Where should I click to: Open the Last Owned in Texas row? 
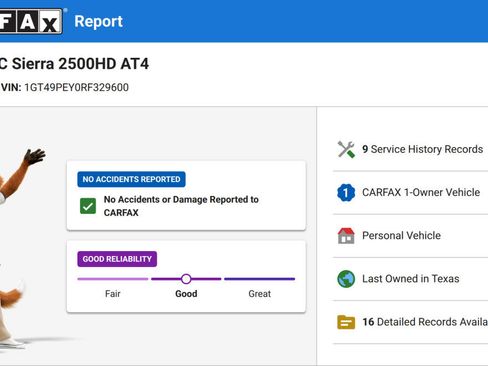410,279
